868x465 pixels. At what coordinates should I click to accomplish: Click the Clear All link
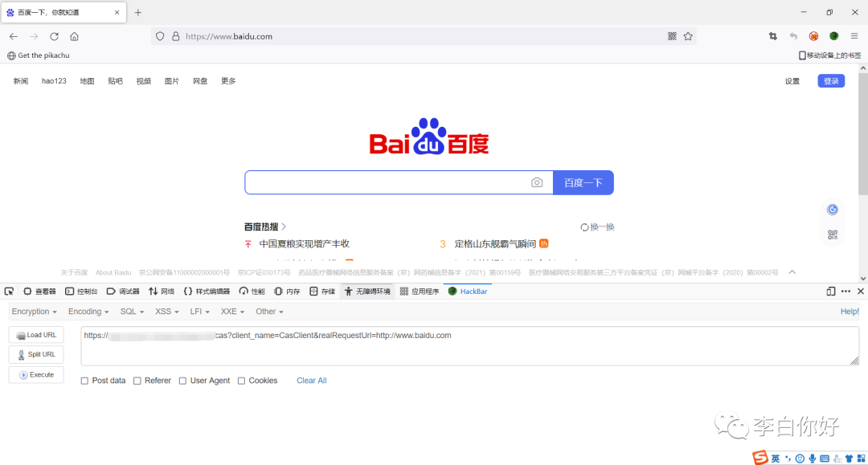click(312, 381)
